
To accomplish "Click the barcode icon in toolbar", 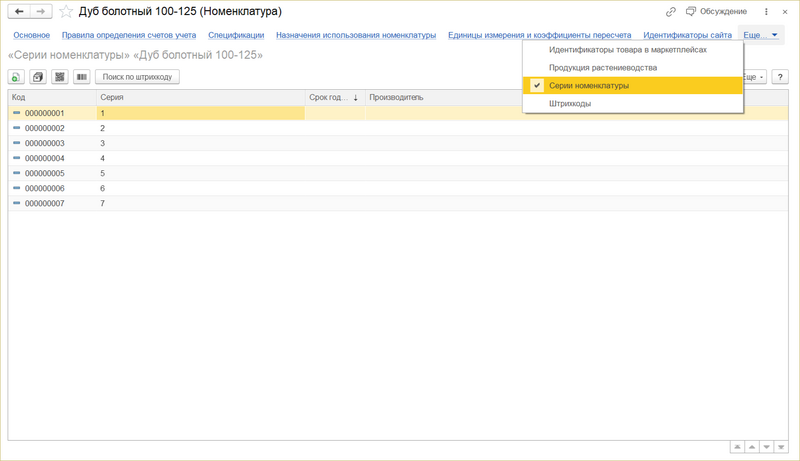I will 82,77.
